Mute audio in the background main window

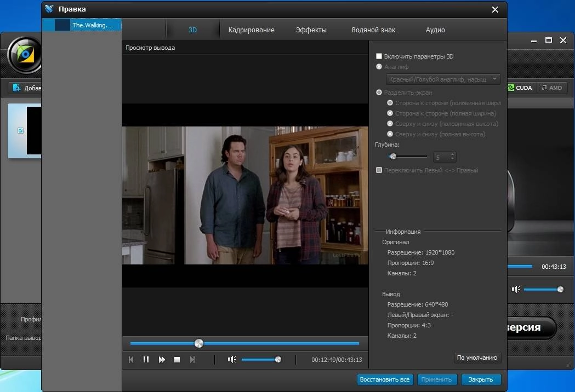tap(516, 290)
